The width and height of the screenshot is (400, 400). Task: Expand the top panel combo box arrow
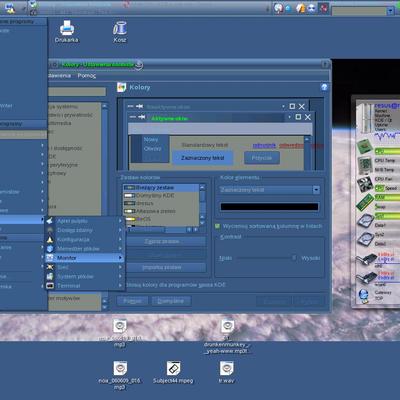pyautogui.click(x=391, y=11)
